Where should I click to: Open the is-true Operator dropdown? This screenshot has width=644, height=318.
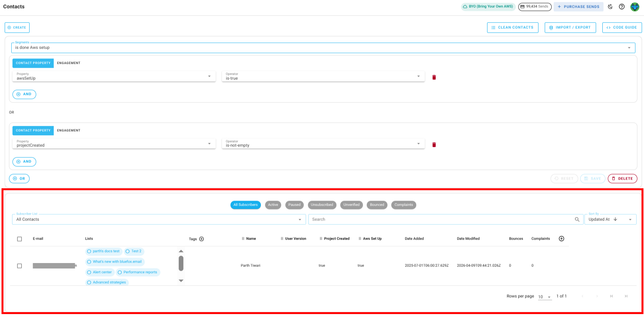point(323,76)
